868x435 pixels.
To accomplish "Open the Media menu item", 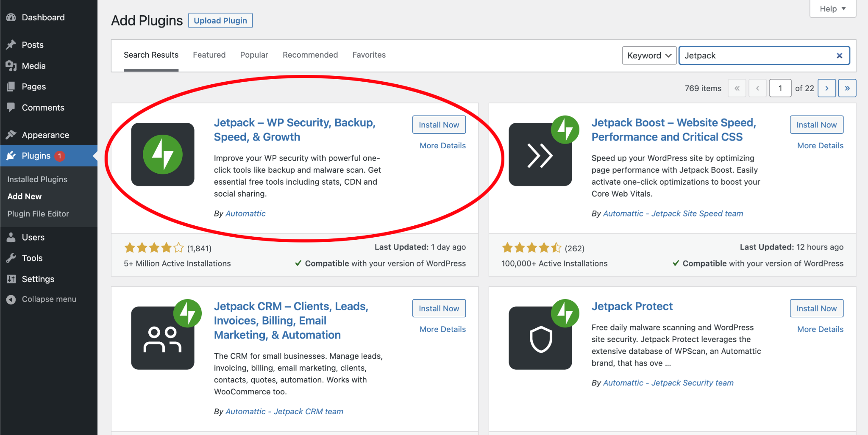I will pos(49,66).
